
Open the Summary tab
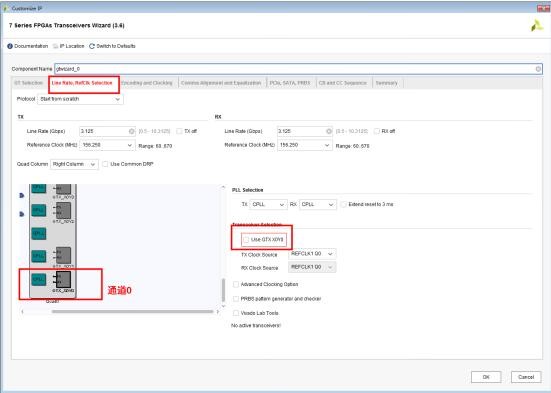pyautogui.click(x=386, y=83)
